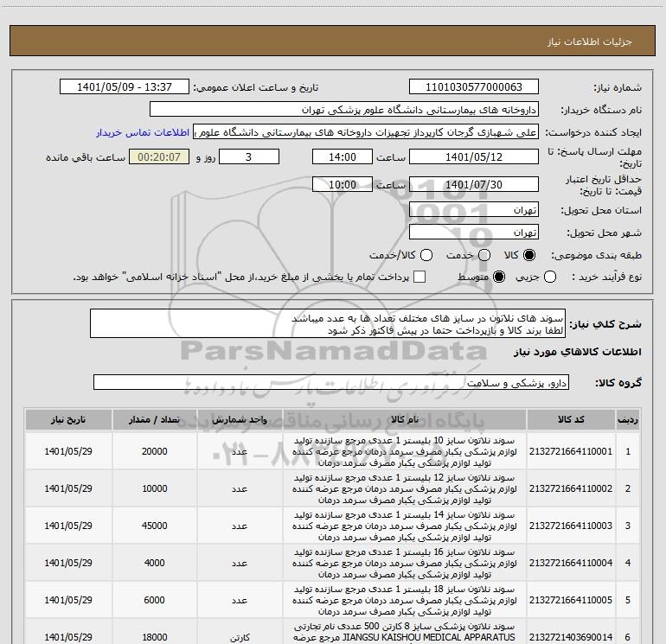Click the جزئیات اطلاعات نیاز header title
This screenshot has height=644, width=666.
589,41
